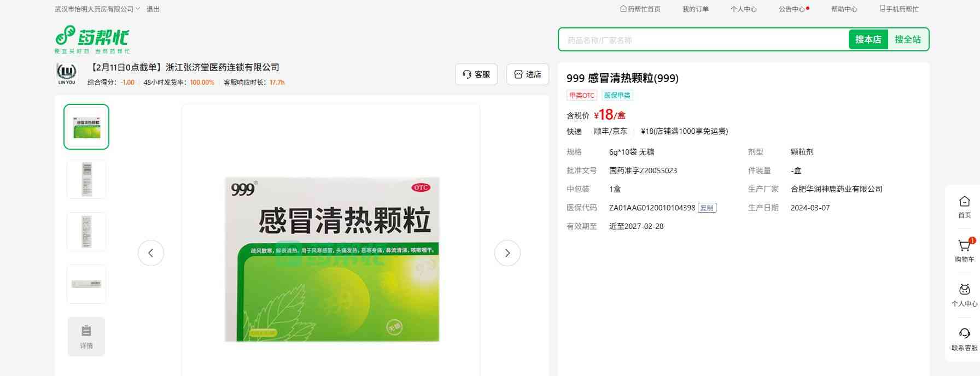
Task: Click the drug name search input field
Action: point(703,40)
